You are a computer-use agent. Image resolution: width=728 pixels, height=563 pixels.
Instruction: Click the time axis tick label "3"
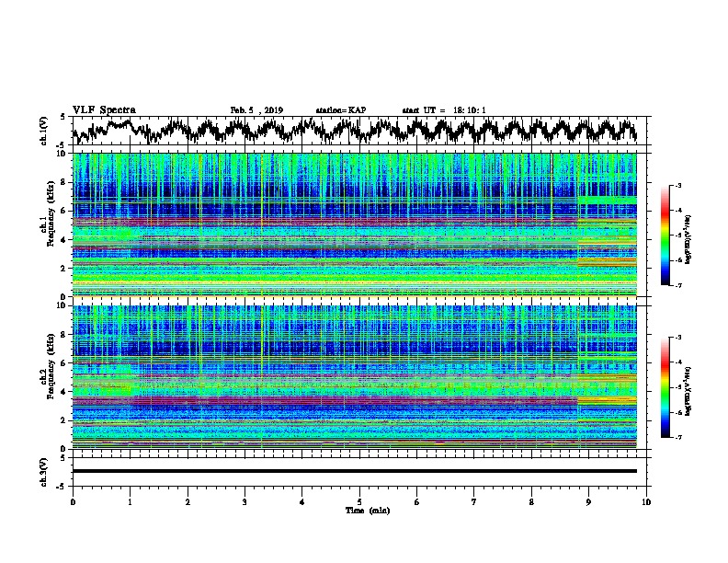pyautogui.click(x=245, y=502)
